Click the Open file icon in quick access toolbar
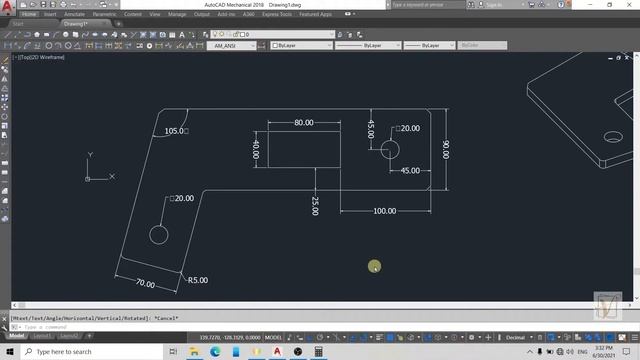640x360 pixels. click(x=33, y=5)
